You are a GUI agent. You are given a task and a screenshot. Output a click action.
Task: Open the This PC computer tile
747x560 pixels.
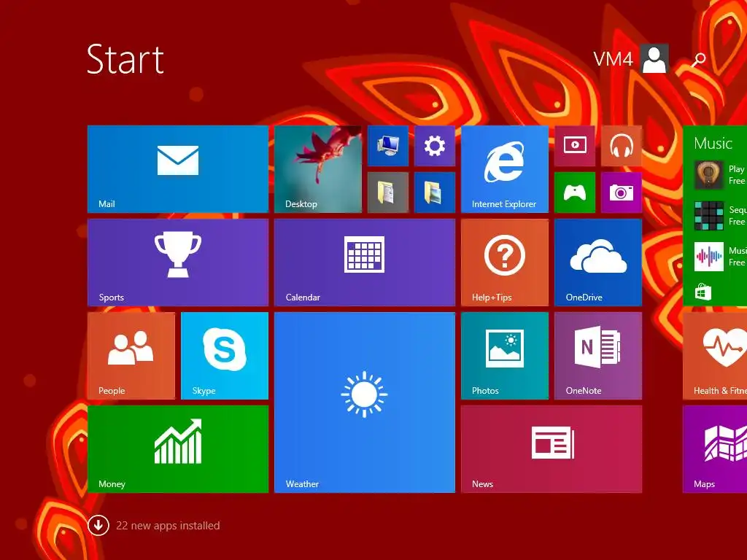click(388, 146)
